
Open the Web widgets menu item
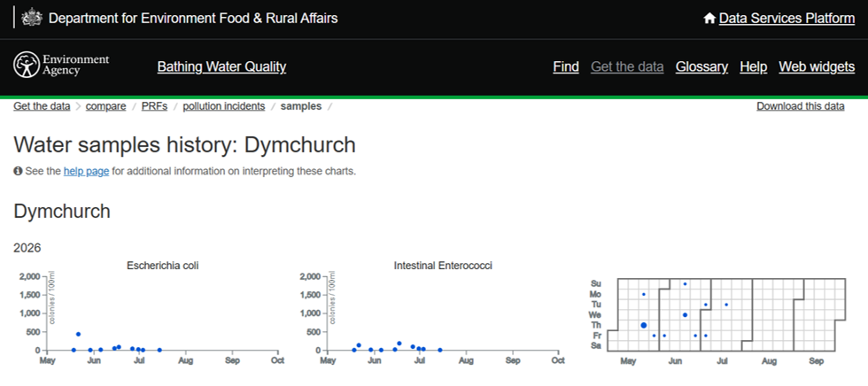817,67
